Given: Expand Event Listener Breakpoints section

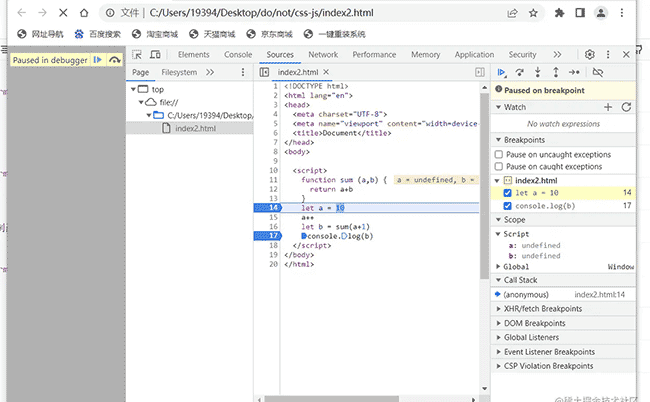Looking at the screenshot, I should click(x=499, y=352).
